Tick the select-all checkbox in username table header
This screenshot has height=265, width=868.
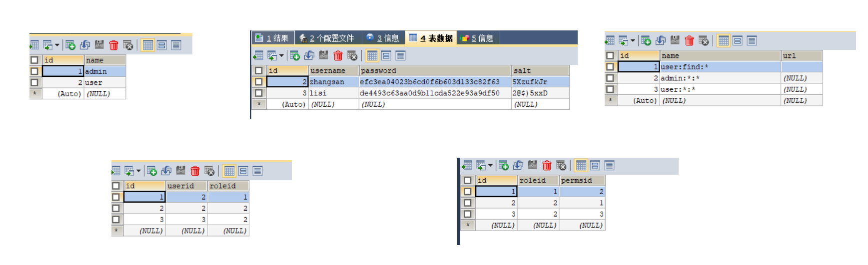tap(259, 70)
